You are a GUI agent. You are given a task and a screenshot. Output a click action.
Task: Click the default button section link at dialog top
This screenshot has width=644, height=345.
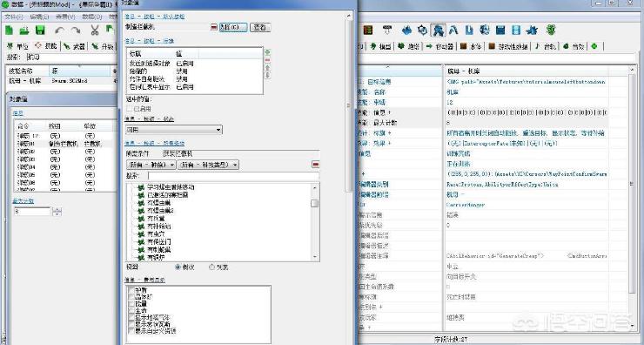(x=155, y=17)
